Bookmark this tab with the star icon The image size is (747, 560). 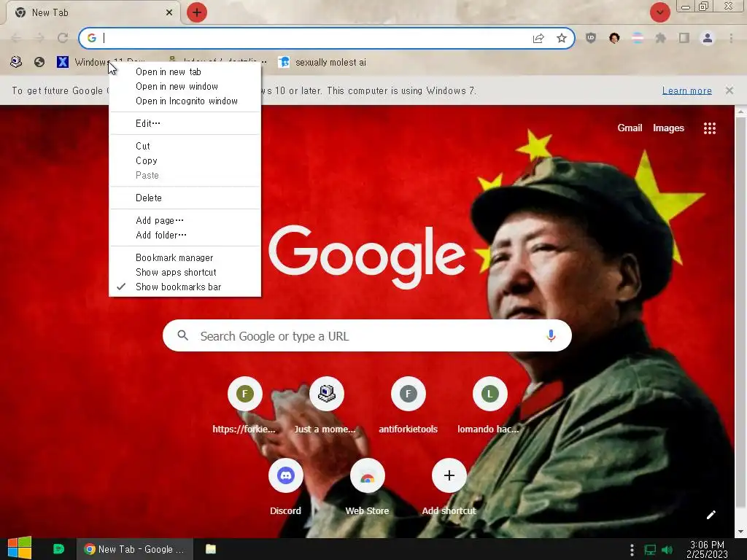[x=562, y=38]
